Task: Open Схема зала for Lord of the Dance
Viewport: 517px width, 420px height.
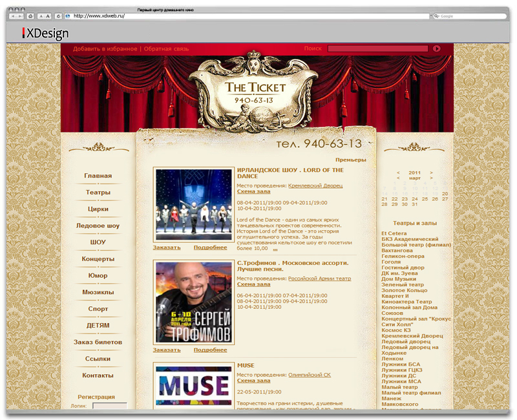Action: click(253, 191)
